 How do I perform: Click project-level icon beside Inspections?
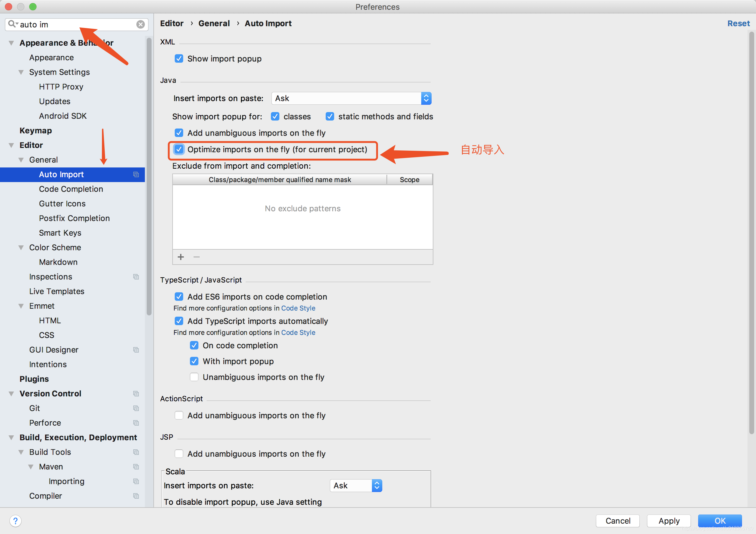(136, 277)
